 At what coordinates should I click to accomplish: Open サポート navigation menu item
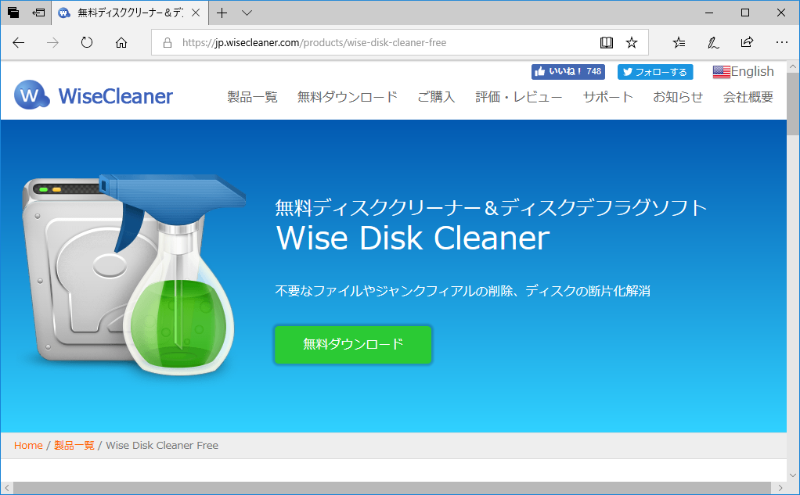608,97
